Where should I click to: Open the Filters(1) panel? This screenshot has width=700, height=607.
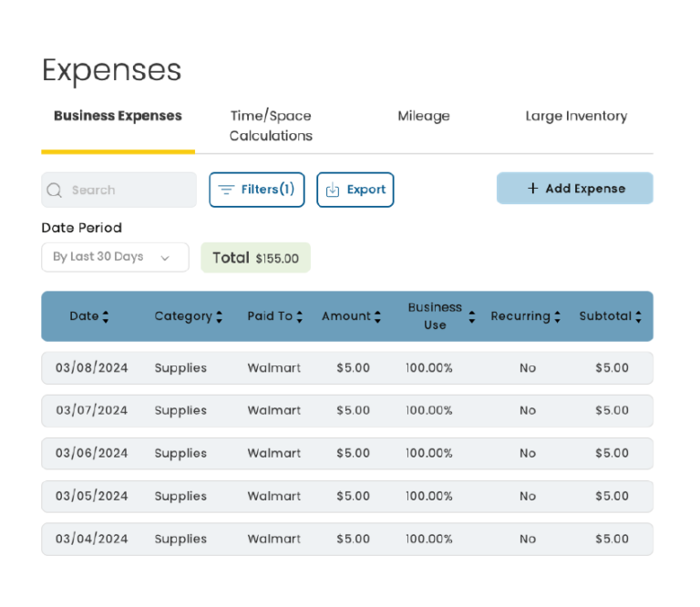click(257, 190)
